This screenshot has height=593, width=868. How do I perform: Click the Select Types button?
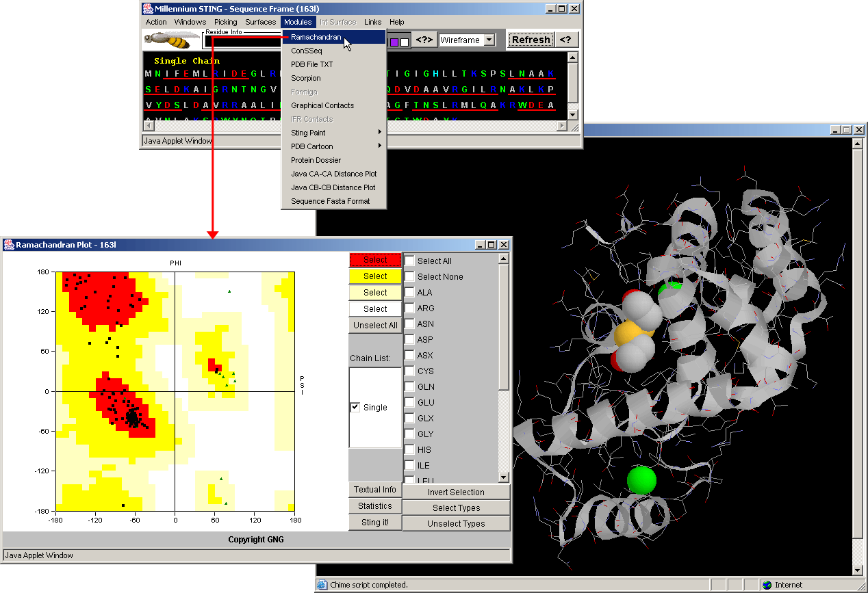457,508
